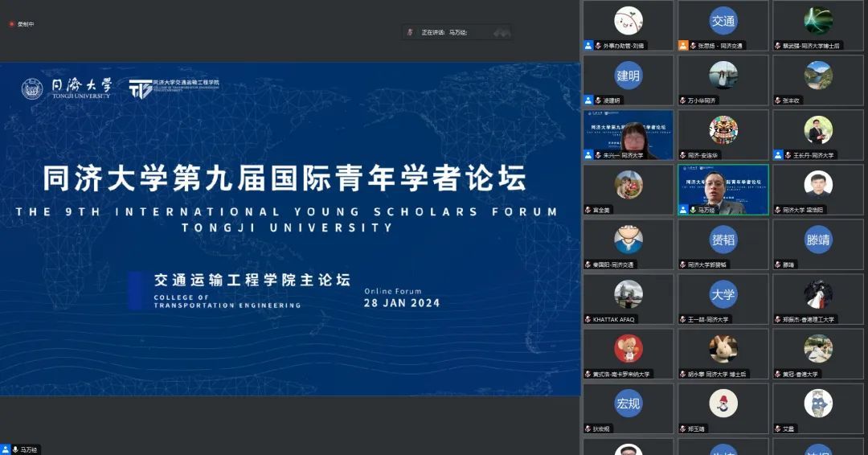Click the red recording indicator dot
868x455 pixels.
pos(11,24)
